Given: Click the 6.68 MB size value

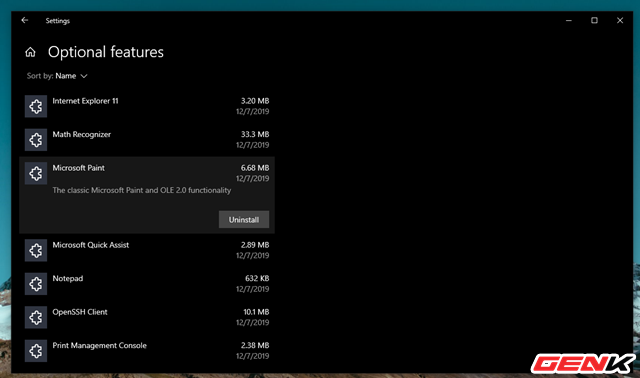Looking at the screenshot, I should pos(255,168).
